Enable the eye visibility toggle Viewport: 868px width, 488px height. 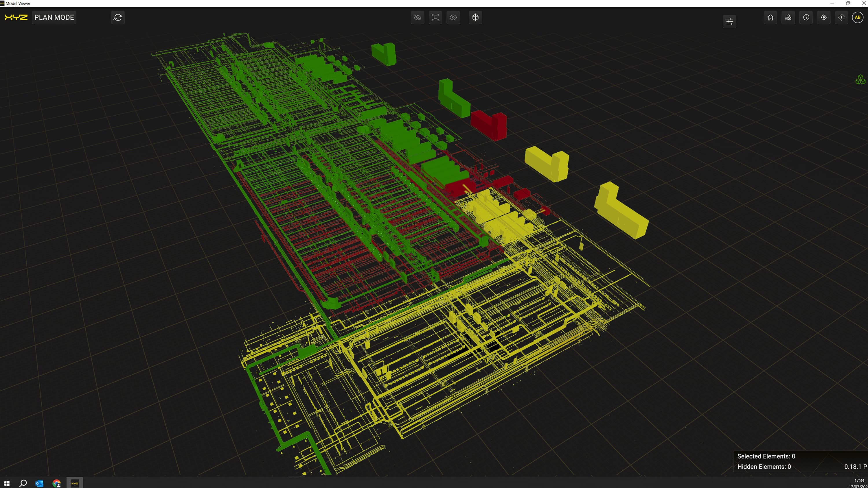(453, 17)
